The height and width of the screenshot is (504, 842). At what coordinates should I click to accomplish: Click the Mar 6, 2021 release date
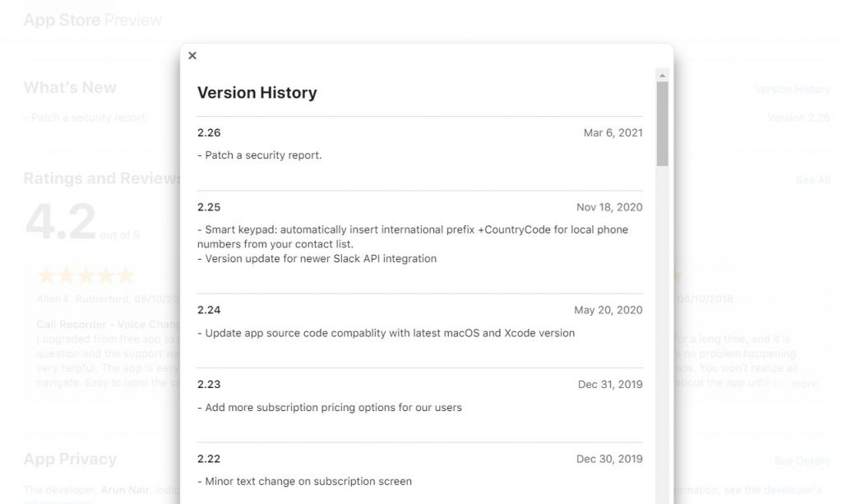tap(613, 132)
